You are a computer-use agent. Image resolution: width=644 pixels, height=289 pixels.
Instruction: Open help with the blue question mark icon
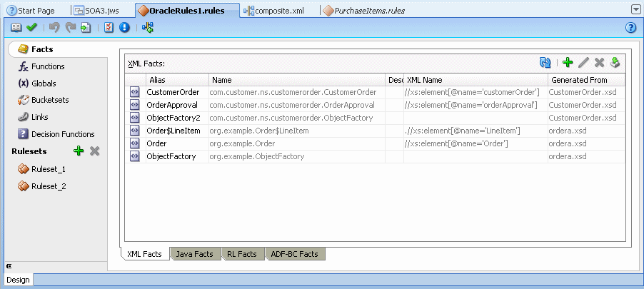630,28
